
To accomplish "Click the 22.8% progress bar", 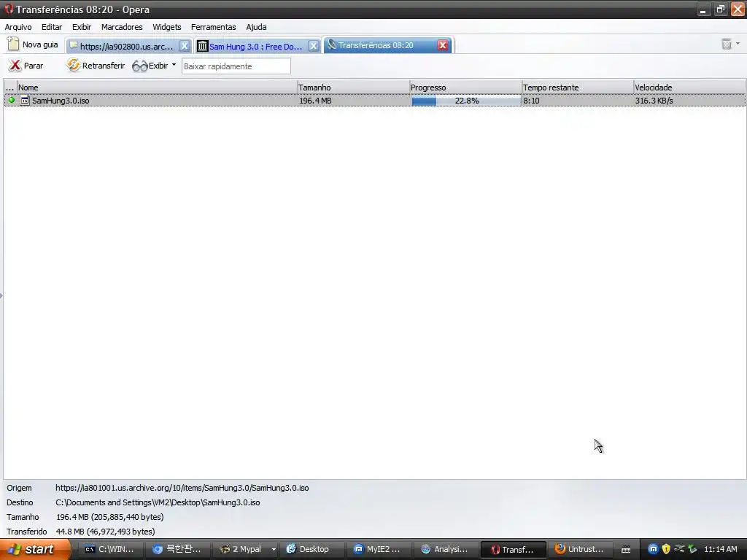I will [x=466, y=101].
